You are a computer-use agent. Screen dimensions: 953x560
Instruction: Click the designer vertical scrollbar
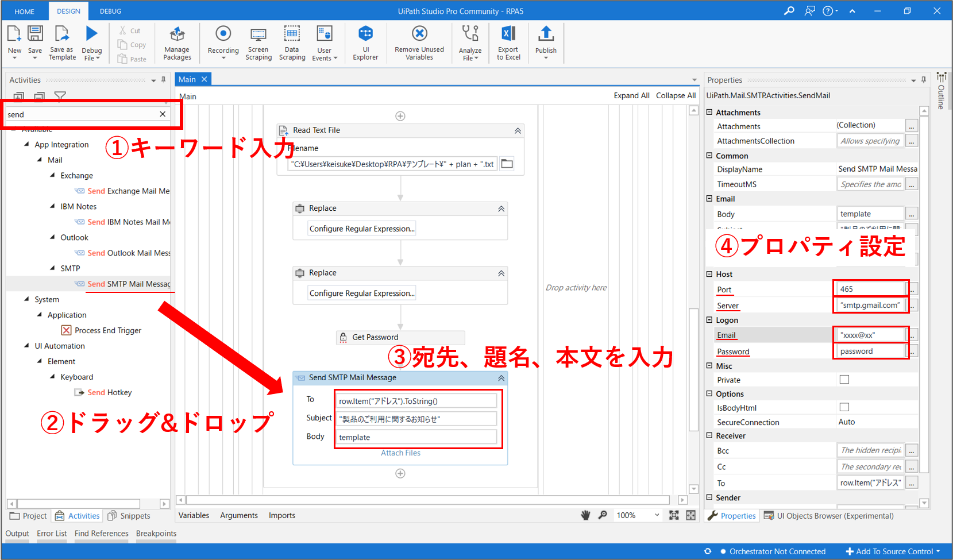click(x=693, y=287)
